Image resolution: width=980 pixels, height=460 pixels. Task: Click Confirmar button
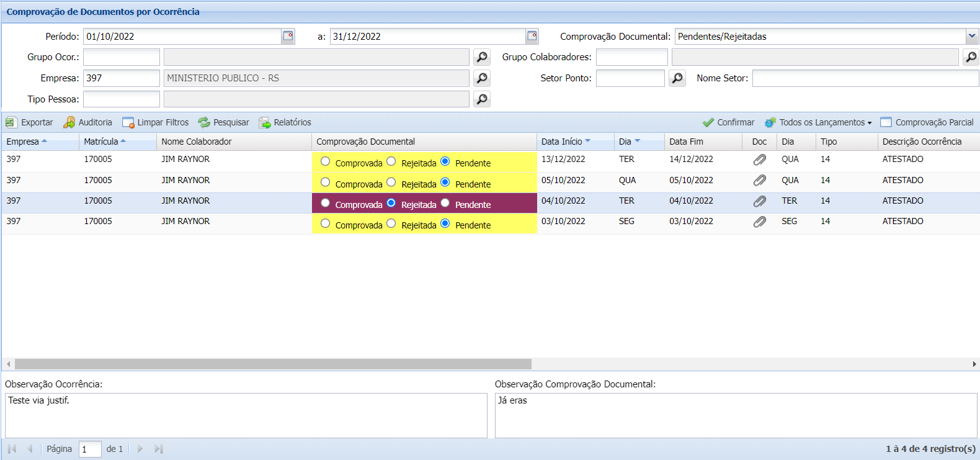click(x=728, y=122)
